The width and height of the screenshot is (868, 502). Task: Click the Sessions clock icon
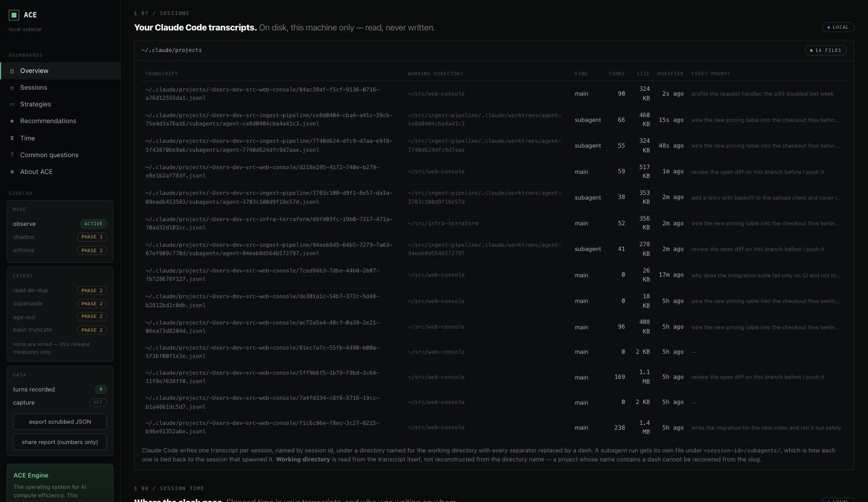pyautogui.click(x=12, y=88)
